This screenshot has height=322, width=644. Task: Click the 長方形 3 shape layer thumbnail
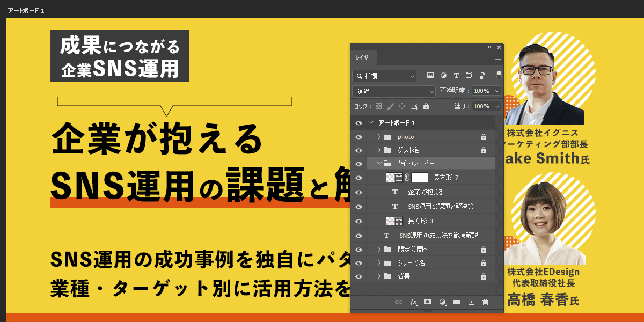click(394, 221)
